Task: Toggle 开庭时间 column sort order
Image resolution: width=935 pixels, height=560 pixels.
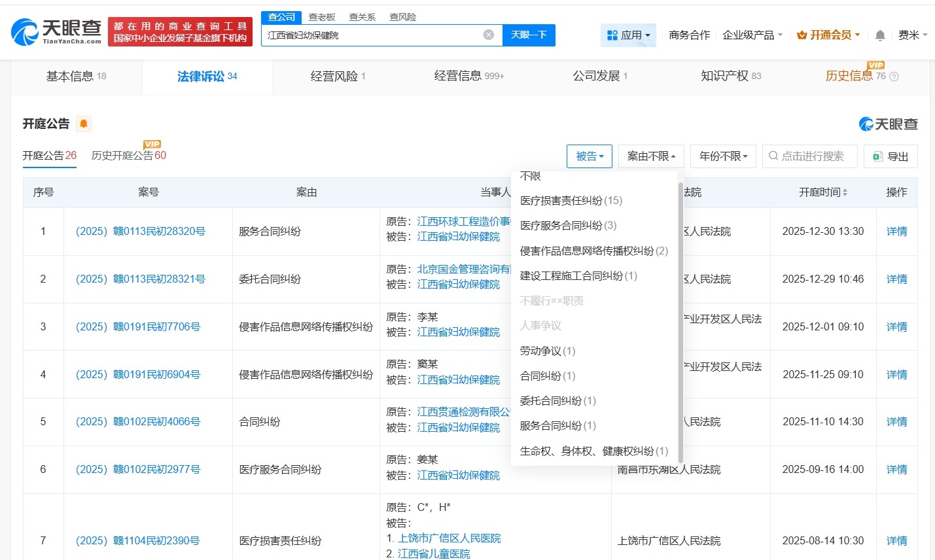Action: click(844, 192)
